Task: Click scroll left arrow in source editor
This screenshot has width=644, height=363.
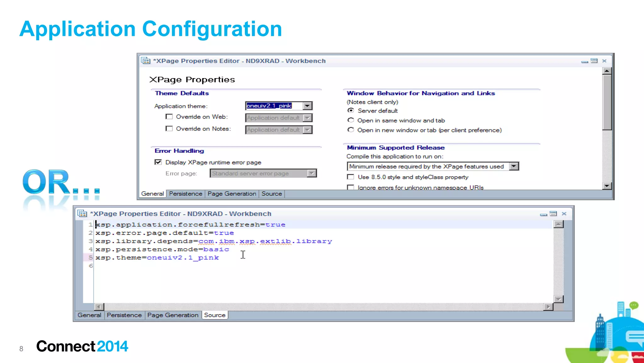Action: point(99,307)
